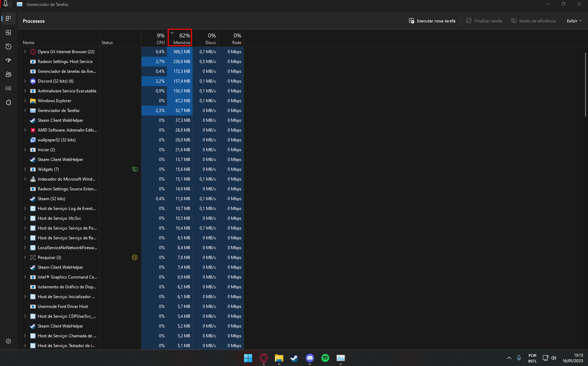Screen dimensions: 588x366
Task: Open the Processes page in sidebar
Action: pos(8,19)
